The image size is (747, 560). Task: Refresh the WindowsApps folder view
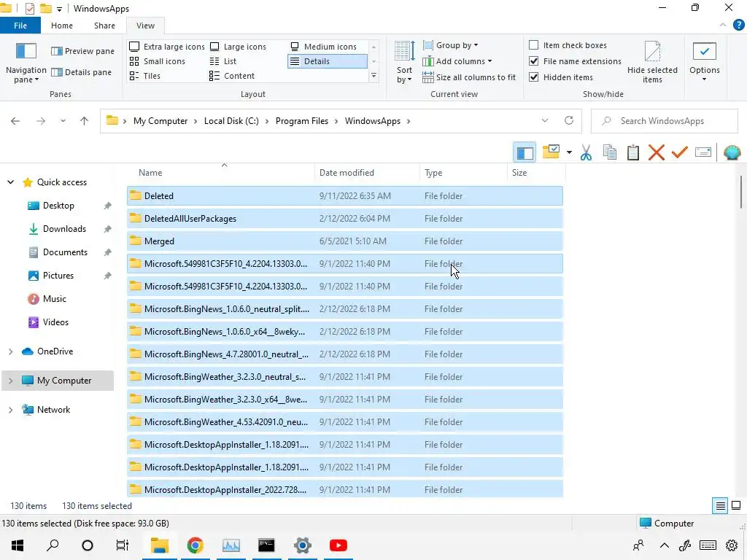click(569, 120)
